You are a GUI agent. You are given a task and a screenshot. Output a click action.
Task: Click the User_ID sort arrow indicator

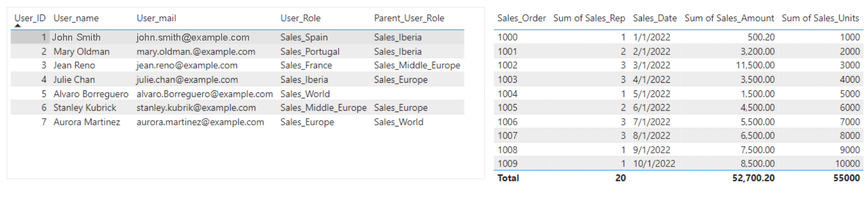coord(18,25)
